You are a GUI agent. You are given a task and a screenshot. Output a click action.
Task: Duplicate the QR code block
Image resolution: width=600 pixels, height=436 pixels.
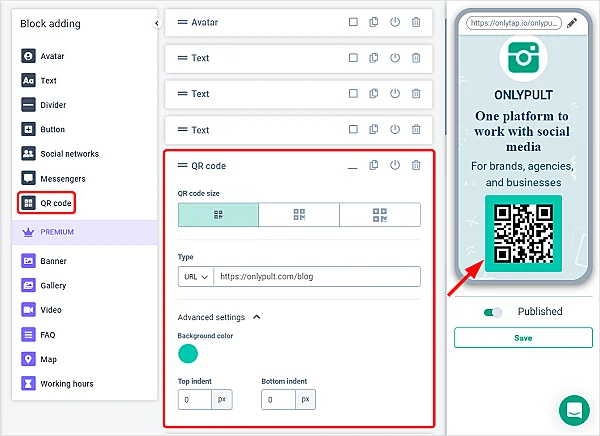[374, 166]
